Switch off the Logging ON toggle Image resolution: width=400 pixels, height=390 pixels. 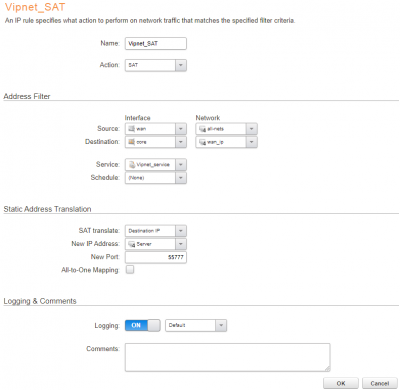[x=143, y=325]
